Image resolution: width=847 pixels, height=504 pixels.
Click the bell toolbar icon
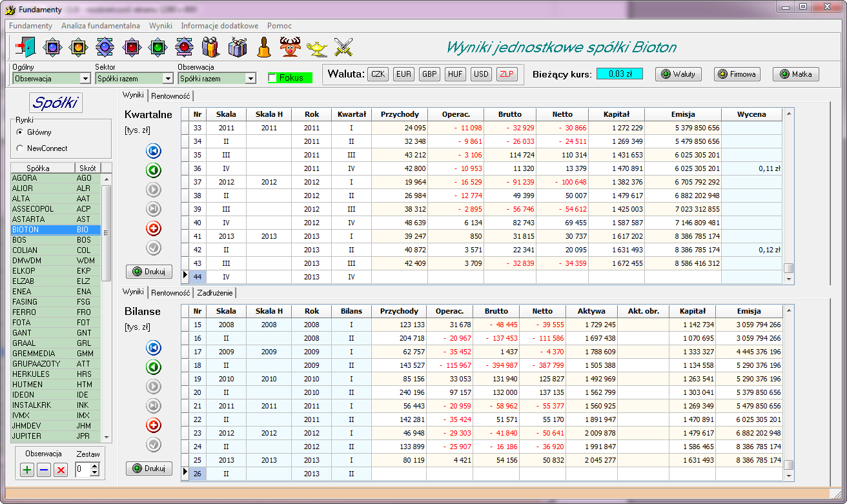point(264,46)
